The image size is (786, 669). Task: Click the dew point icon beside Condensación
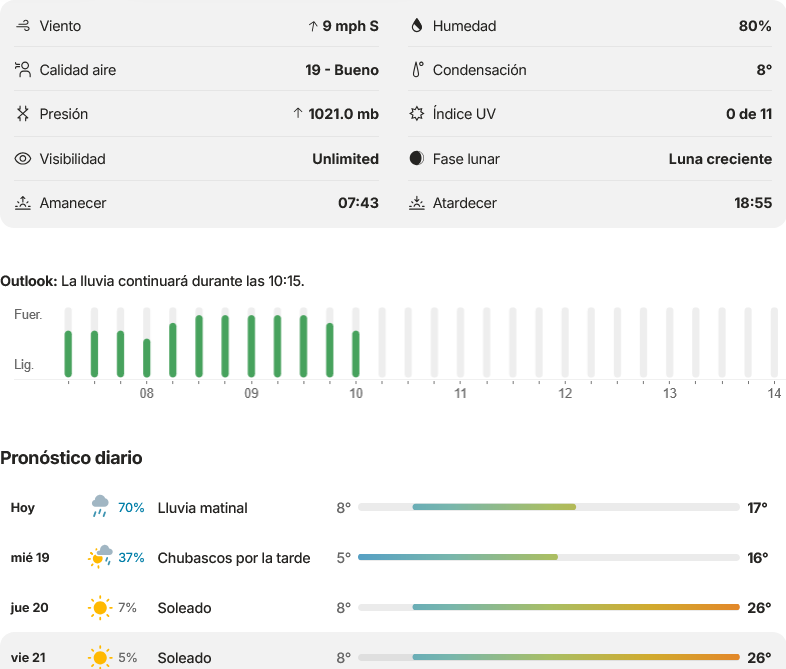417,70
